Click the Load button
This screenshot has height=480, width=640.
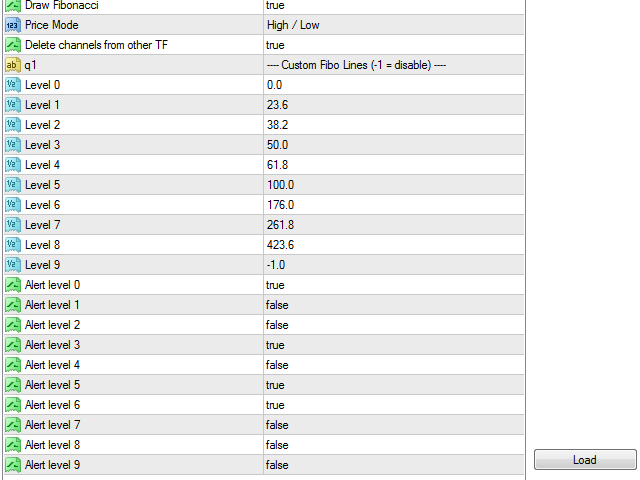pos(585,460)
